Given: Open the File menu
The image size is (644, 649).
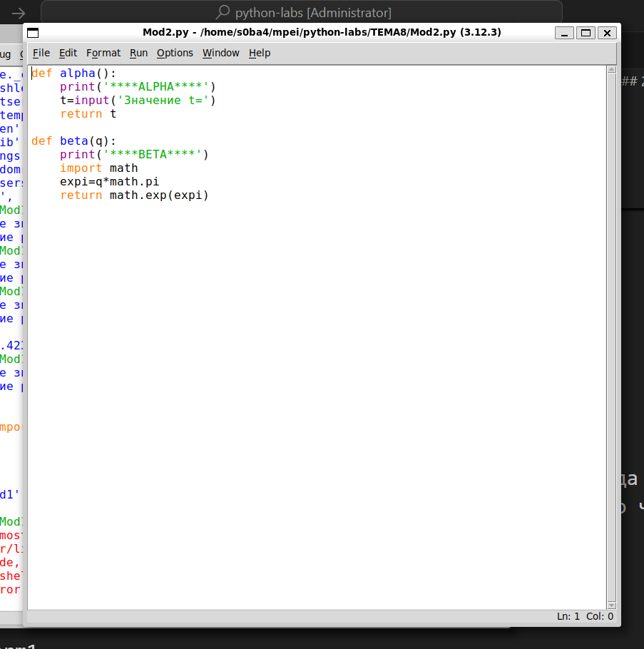Looking at the screenshot, I should click(41, 53).
